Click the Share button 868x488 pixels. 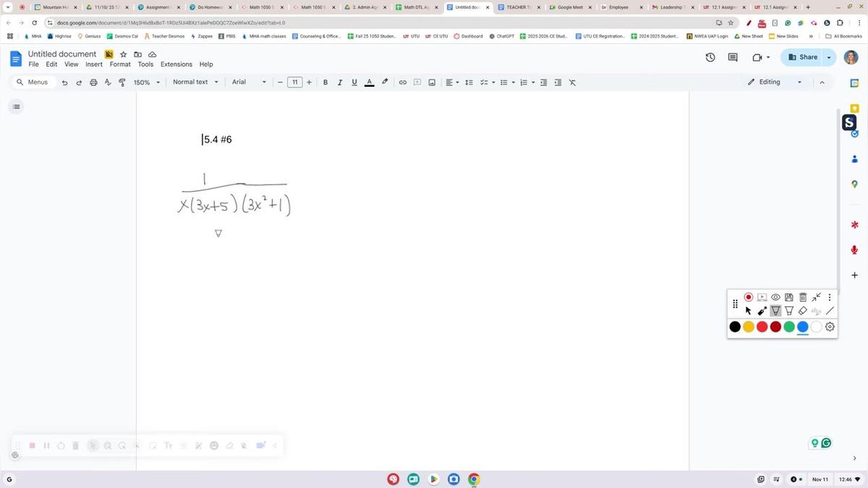[x=805, y=57]
